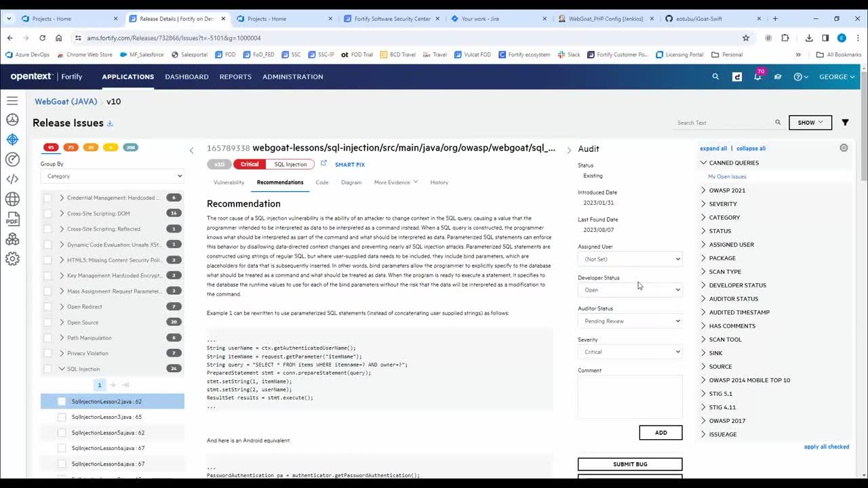This screenshot has height=488, width=868.
Task: Click the Search Text input field
Action: pos(724,123)
